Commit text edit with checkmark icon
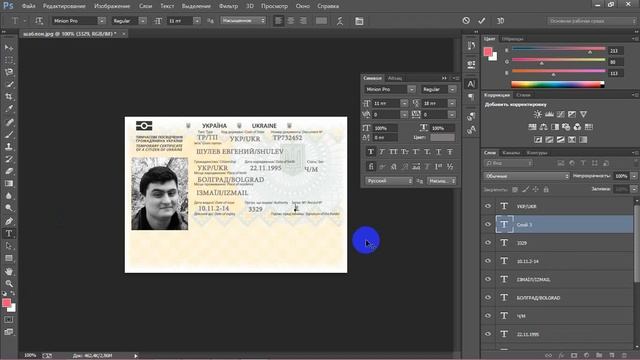640x360 pixels. pos(482,20)
